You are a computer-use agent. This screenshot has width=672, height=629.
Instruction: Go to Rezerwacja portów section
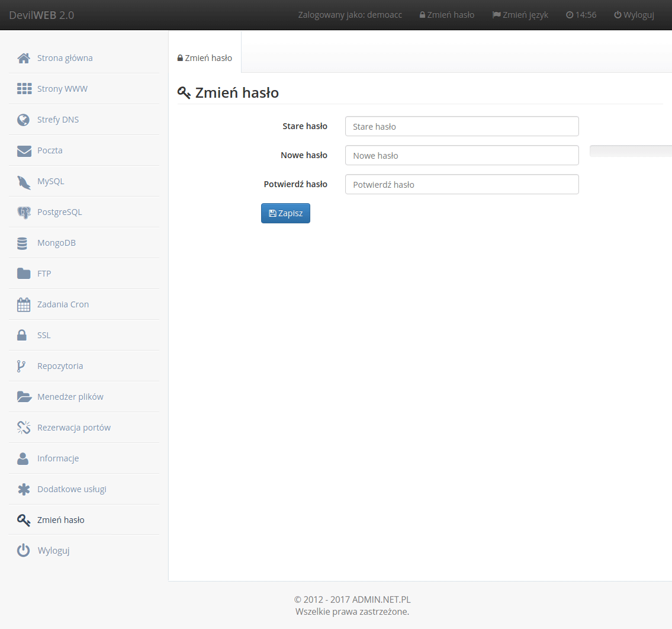(73, 428)
